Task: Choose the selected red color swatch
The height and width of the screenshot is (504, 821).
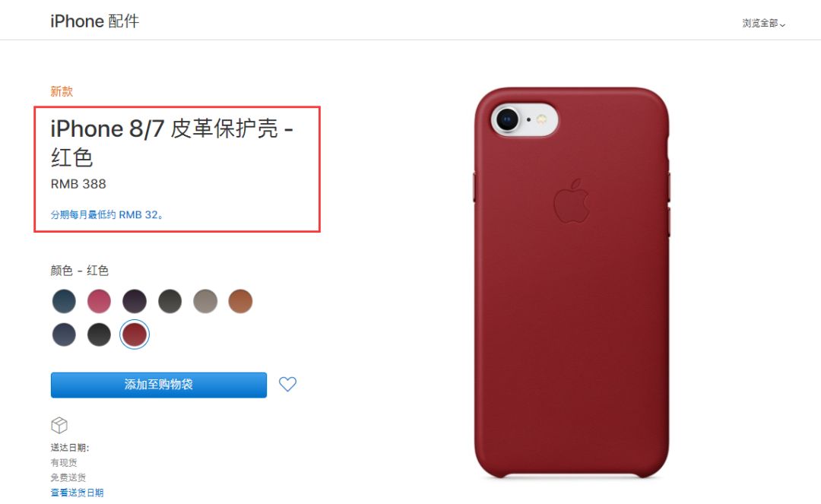Action: [135, 334]
